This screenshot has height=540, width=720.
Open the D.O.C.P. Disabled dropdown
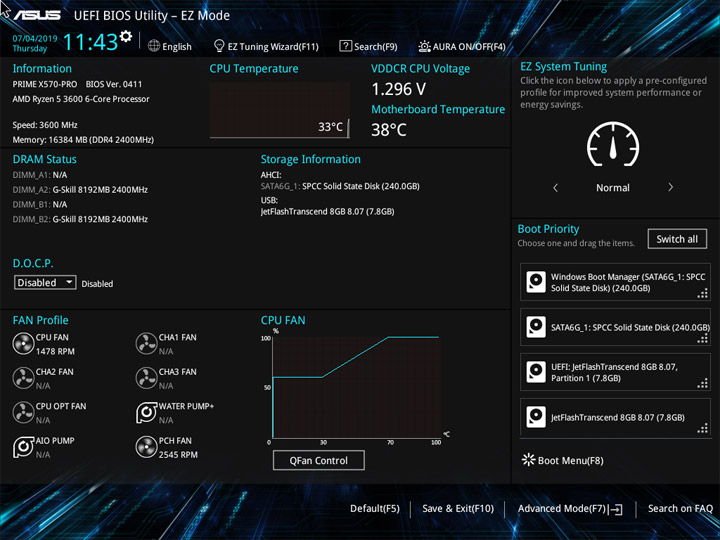coord(45,282)
